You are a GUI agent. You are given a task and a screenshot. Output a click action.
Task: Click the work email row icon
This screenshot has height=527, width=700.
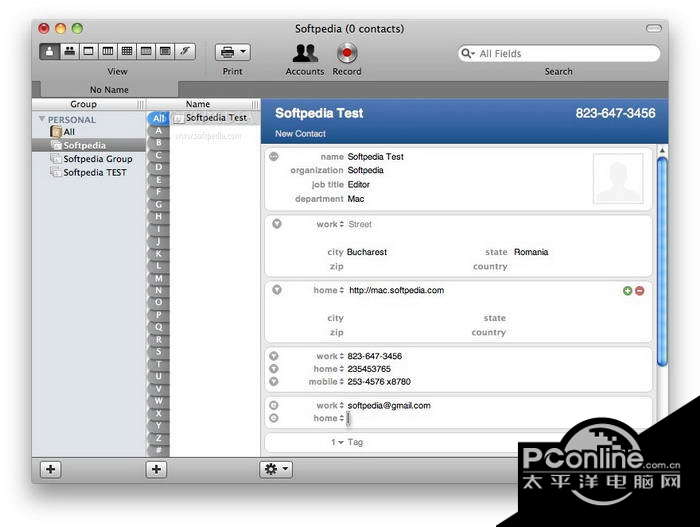click(274, 405)
